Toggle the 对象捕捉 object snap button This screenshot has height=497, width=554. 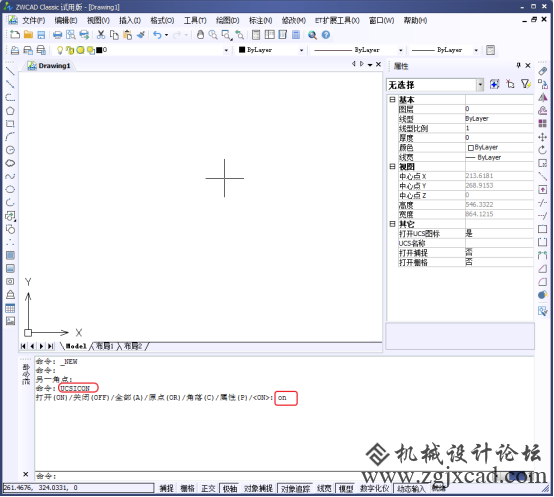point(258,488)
